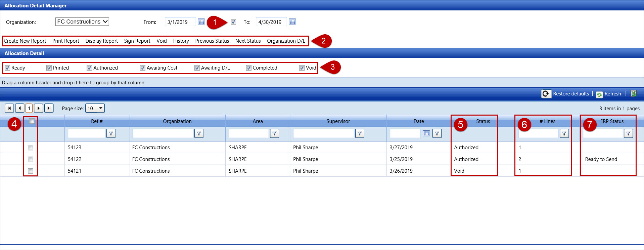Uncheck the Void status filter checkbox

tap(302, 68)
